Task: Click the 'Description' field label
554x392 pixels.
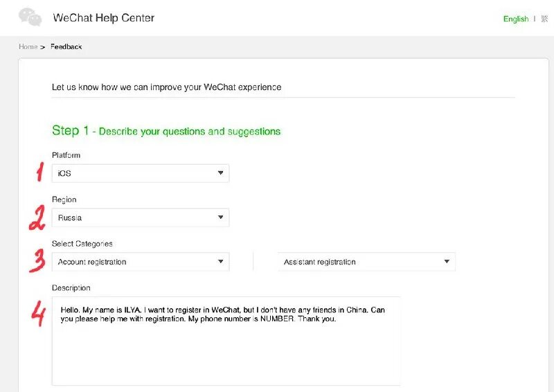Action: click(x=71, y=287)
